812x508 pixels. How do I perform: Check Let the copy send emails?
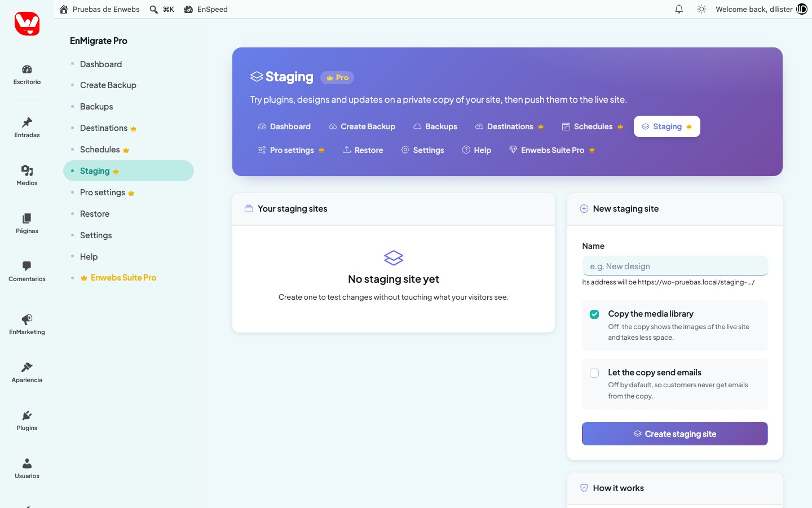coord(594,373)
